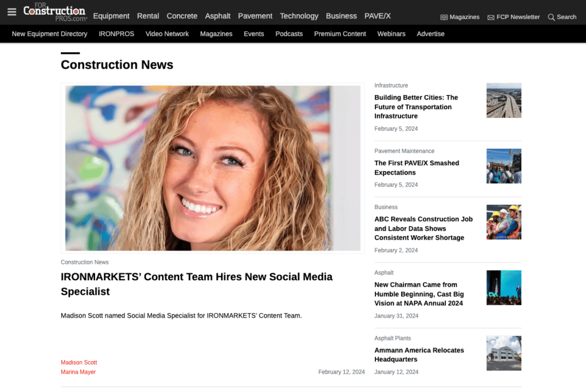Viewport: 586px width, 392px height.
Task: Read the IRONMARKETS Social Media Specialist headline
Action: (x=196, y=284)
